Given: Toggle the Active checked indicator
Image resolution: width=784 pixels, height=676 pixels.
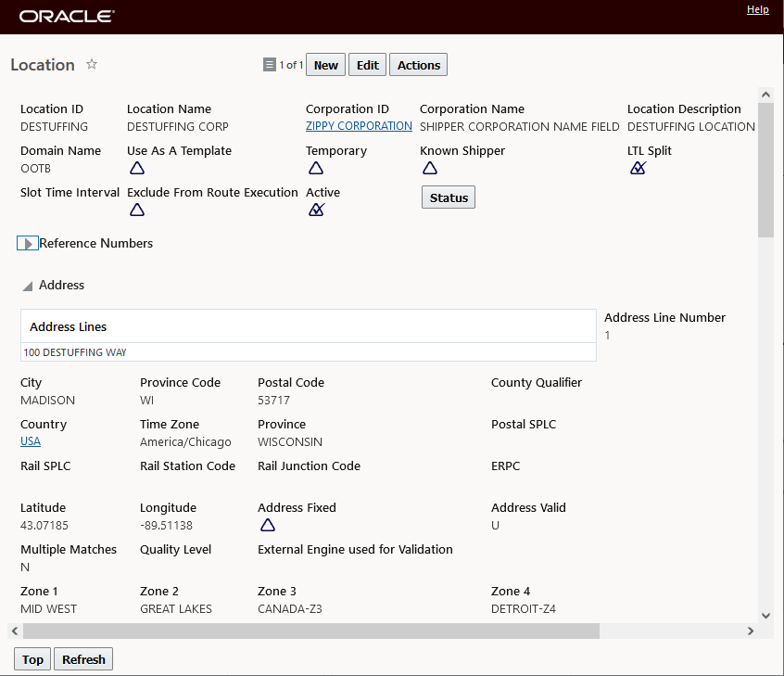Looking at the screenshot, I should point(316,210).
